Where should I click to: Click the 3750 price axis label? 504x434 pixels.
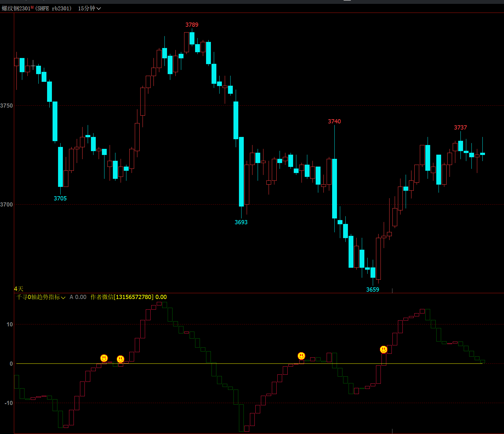click(x=6, y=106)
